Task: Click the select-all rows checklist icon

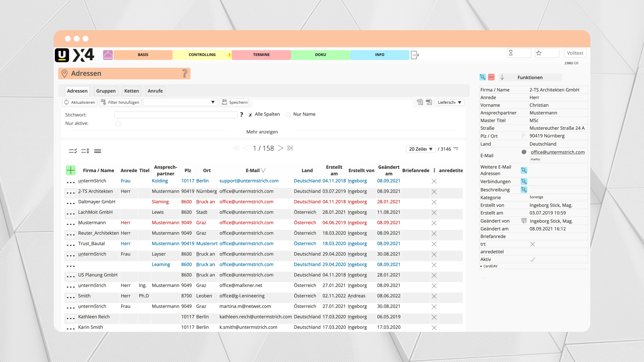Action: [73, 151]
